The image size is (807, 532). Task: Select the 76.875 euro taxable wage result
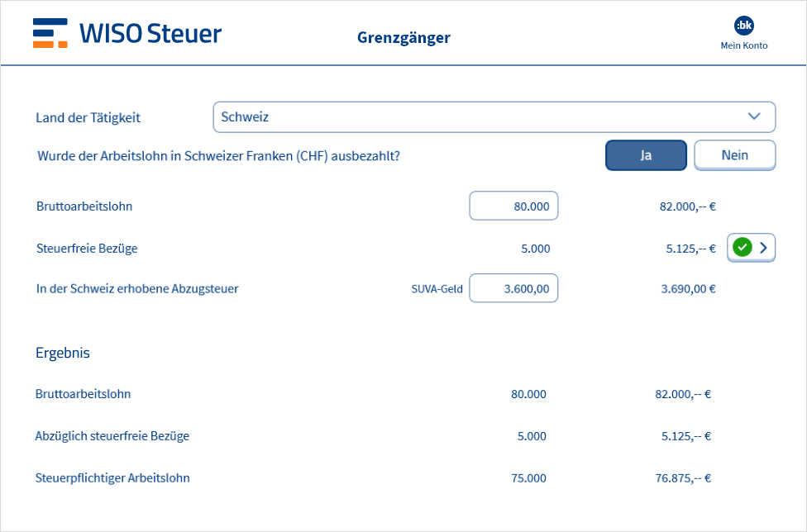pyautogui.click(x=683, y=478)
